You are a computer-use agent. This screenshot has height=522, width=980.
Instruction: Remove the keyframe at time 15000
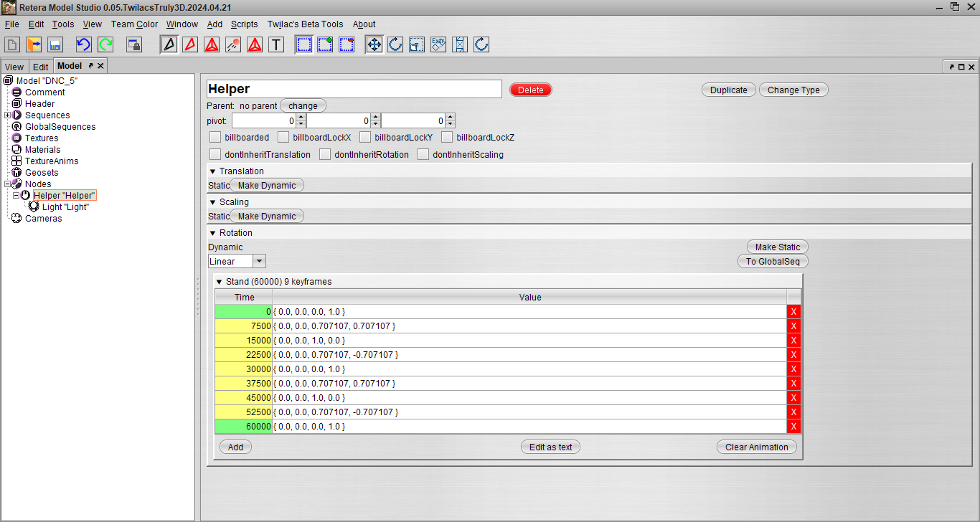[x=793, y=341]
